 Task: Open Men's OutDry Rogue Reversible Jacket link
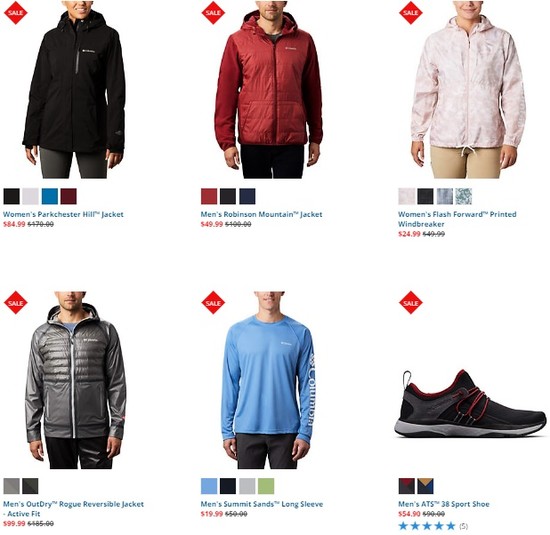pyautogui.click(x=73, y=509)
